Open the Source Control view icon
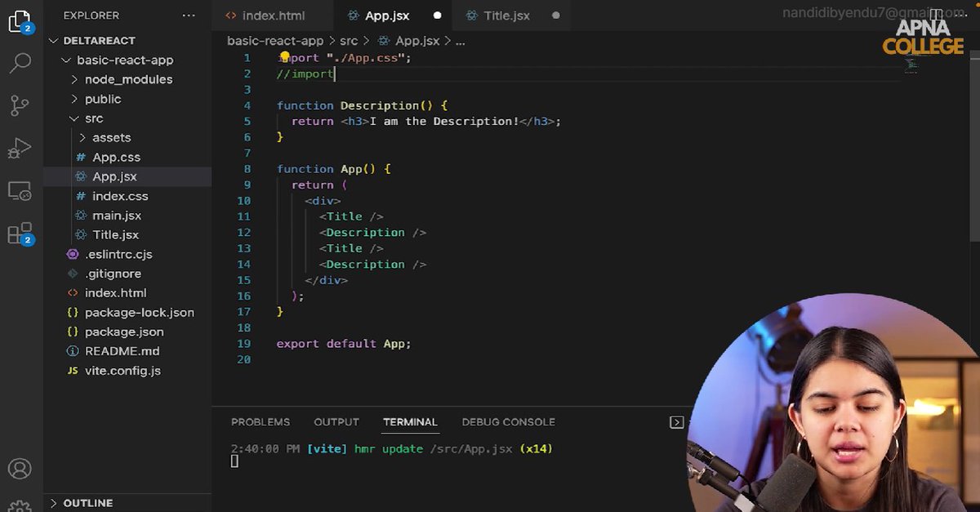The image size is (980, 512). click(x=20, y=105)
